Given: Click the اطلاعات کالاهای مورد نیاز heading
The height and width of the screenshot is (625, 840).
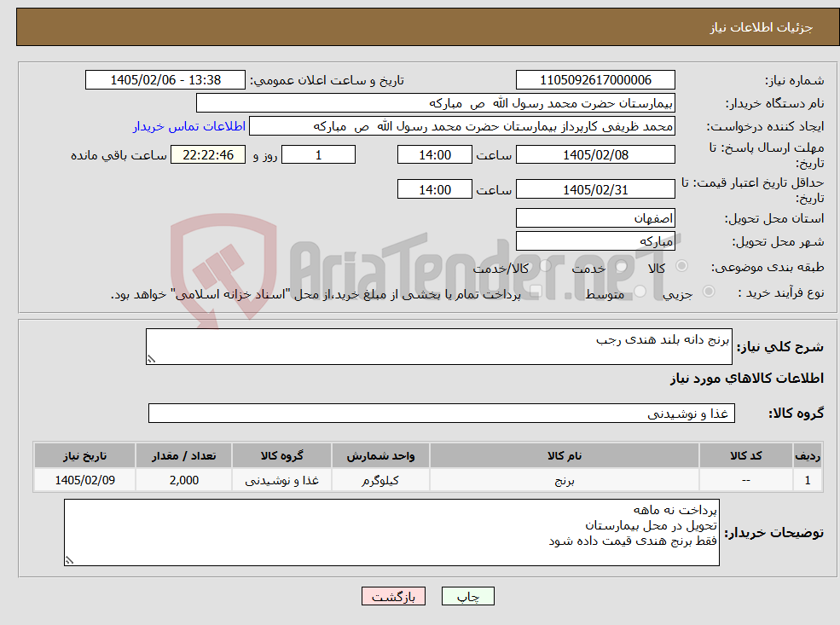Looking at the screenshot, I should point(747,379).
